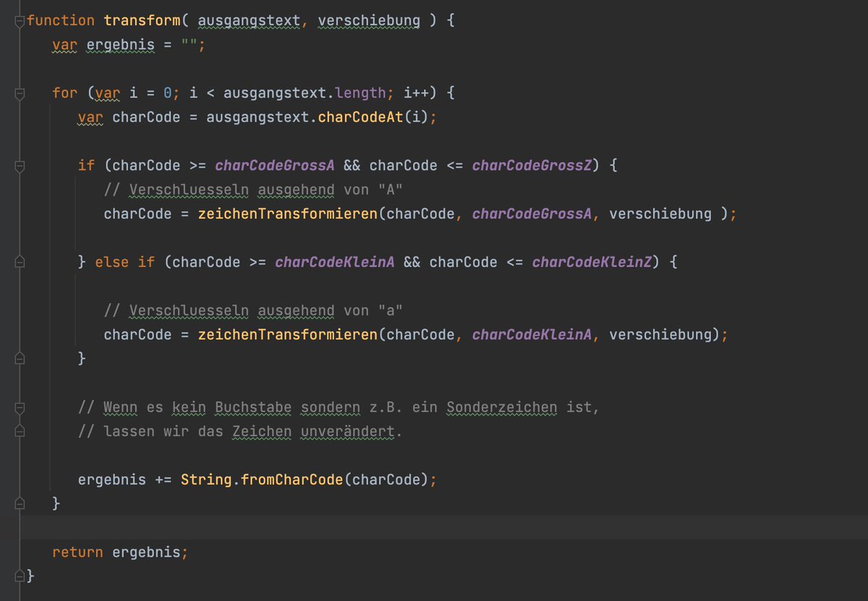Click zeichenTransformieren call in the charCodeKleinA line
The image size is (868, 601).
click(x=289, y=335)
